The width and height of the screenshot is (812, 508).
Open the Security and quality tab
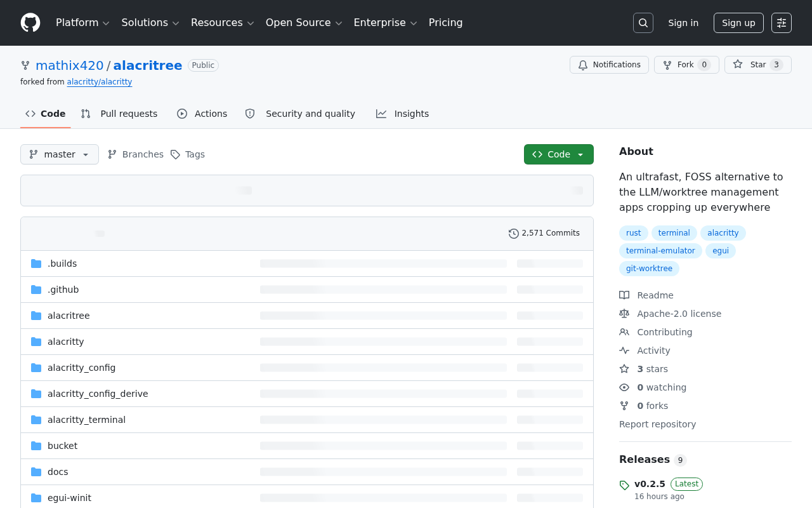300,114
